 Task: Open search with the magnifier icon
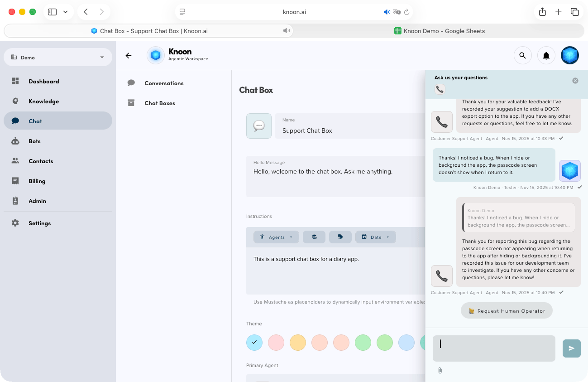coord(522,56)
